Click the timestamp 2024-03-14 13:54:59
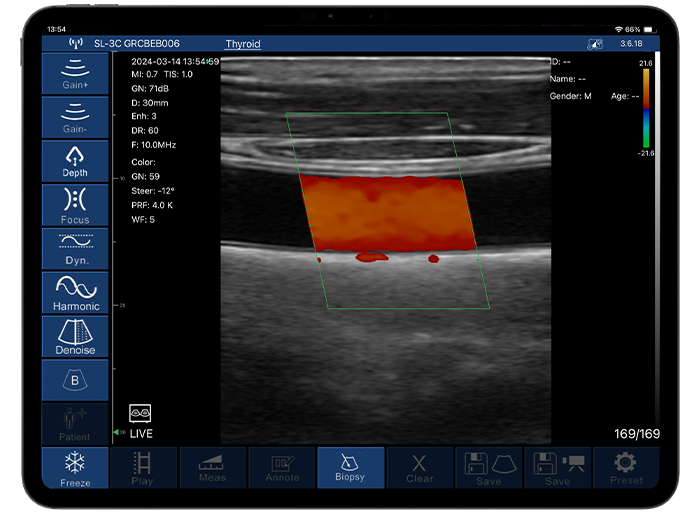This screenshot has width=700, height=514. (175, 61)
